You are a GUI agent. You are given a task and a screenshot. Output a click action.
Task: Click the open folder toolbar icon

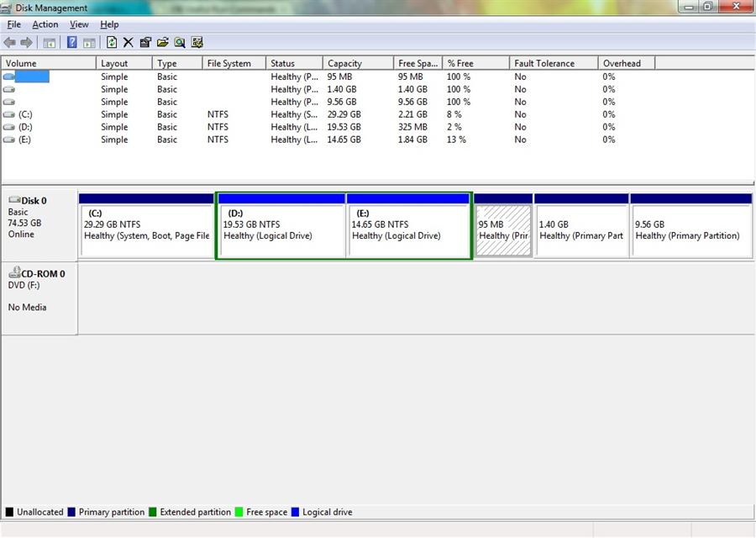[162, 42]
